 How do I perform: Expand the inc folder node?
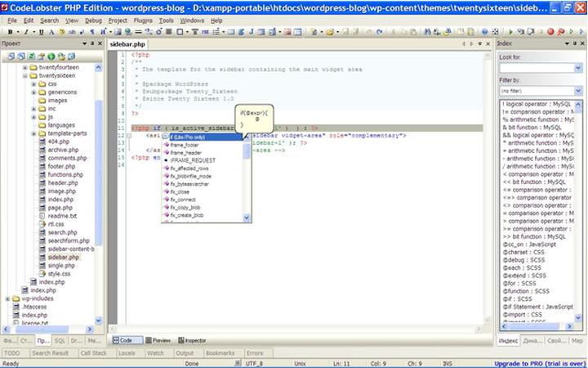[33, 109]
